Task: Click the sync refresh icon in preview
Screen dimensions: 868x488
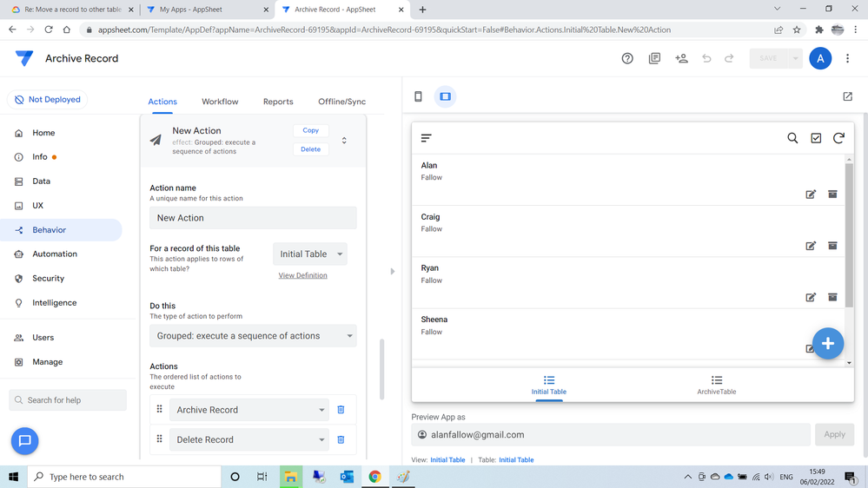Action: coord(838,138)
